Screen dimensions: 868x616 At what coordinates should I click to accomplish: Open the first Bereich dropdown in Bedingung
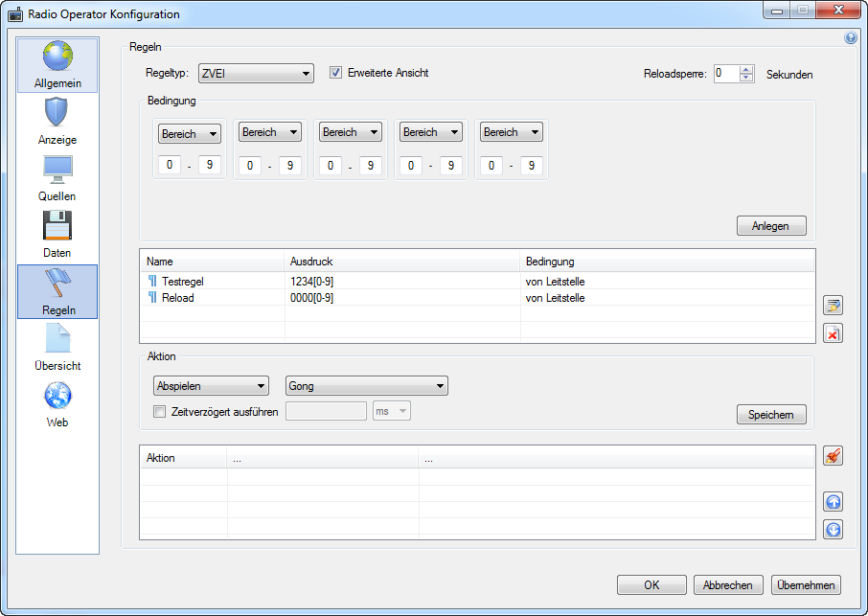[x=190, y=133]
